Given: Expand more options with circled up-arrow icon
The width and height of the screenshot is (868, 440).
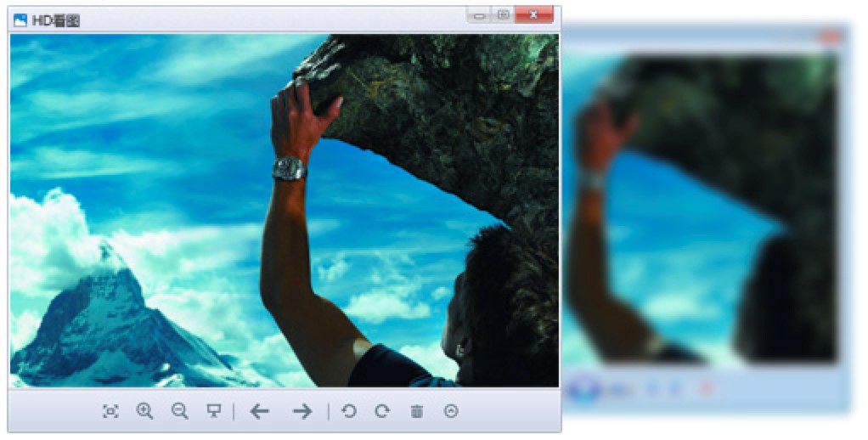Looking at the screenshot, I should click(x=451, y=410).
